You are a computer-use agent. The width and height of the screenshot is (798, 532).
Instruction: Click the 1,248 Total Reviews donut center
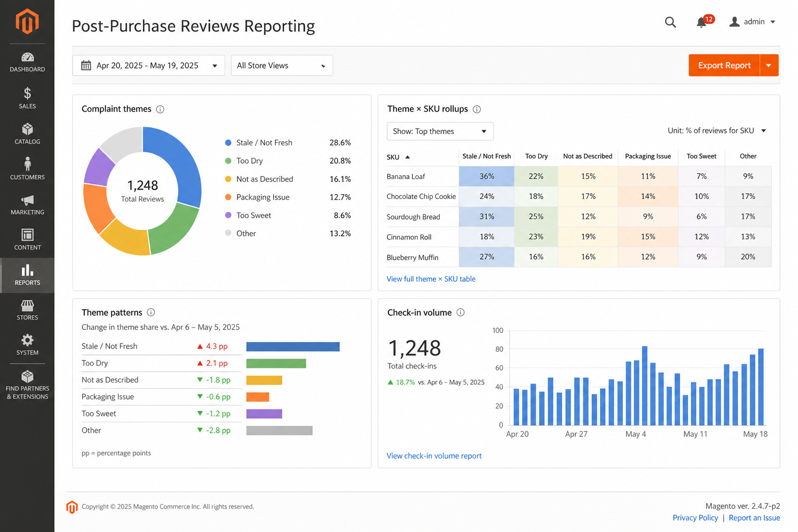[x=142, y=191]
